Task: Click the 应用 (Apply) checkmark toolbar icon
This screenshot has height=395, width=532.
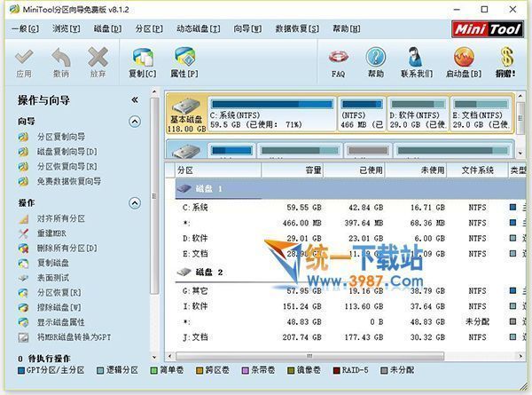Action: point(24,58)
